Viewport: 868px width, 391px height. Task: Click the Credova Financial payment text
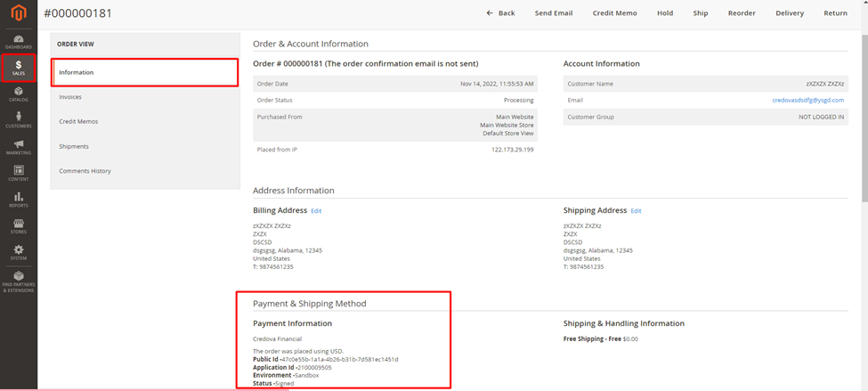coord(278,339)
